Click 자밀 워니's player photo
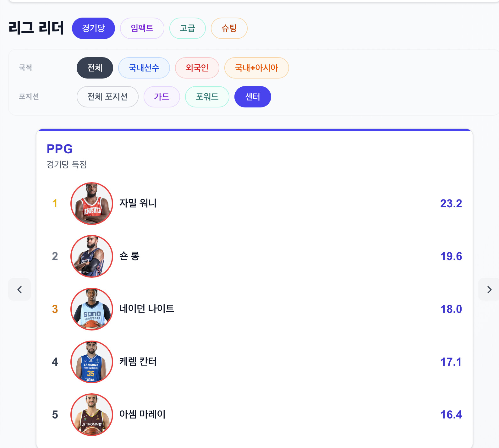The width and height of the screenshot is (499, 448). click(92, 204)
